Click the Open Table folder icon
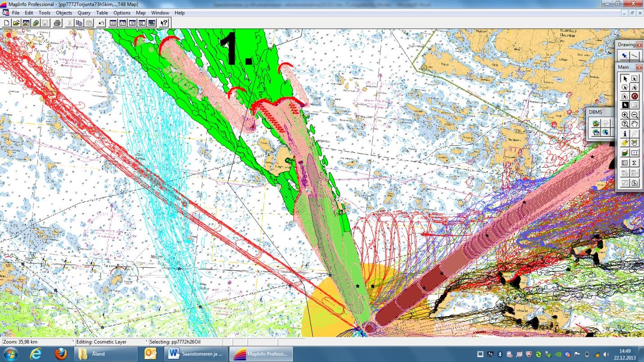Viewport: 644px width, 362px height. click(x=16, y=23)
